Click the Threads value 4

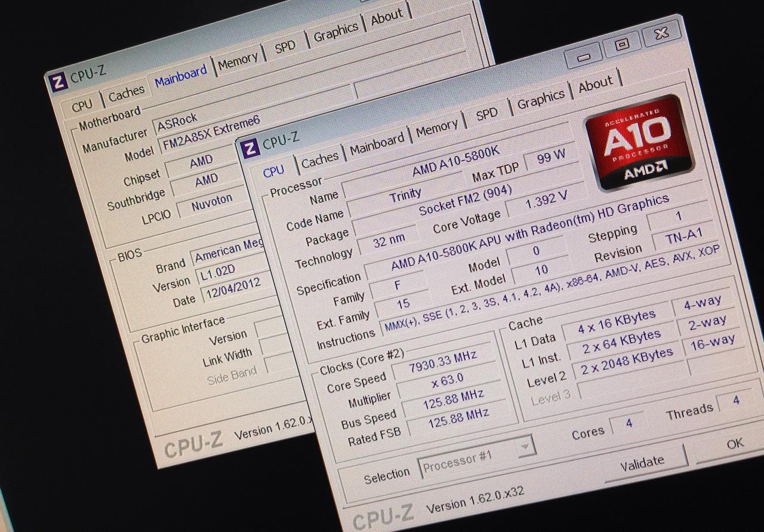pos(735,401)
